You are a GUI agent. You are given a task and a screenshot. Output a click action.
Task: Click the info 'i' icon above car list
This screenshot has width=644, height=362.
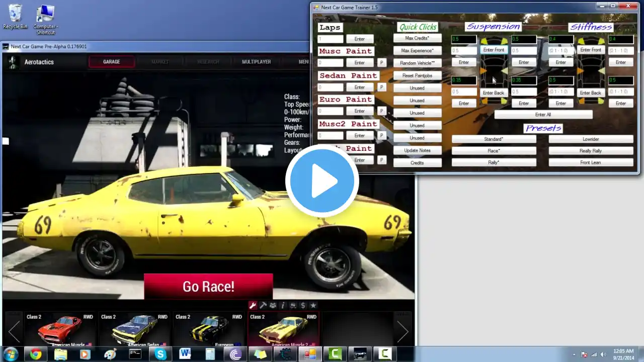[x=283, y=305]
